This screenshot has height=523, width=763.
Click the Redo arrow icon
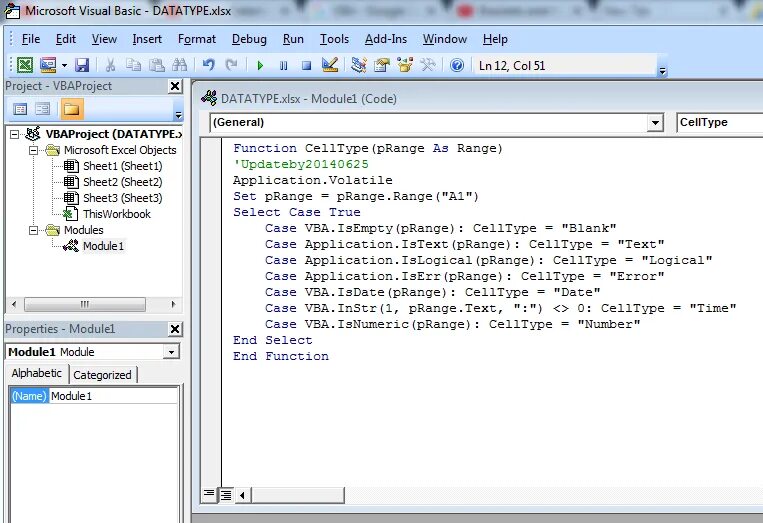231,65
